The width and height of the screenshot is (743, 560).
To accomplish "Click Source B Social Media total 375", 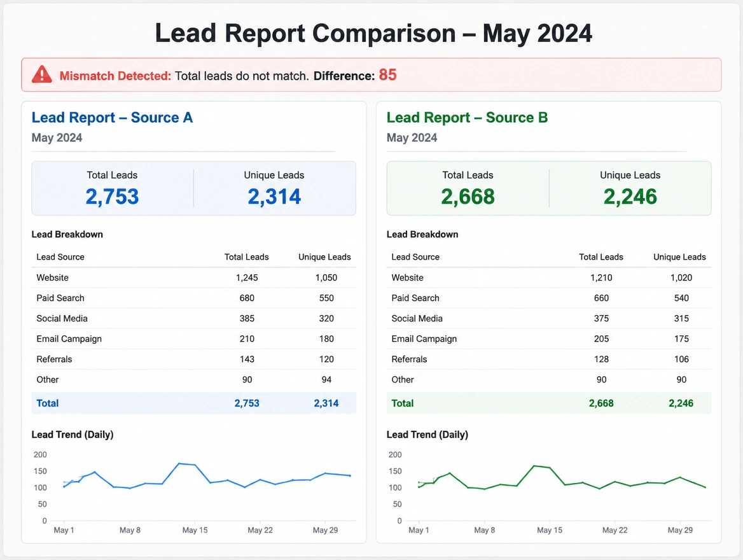I will point(601,318).
